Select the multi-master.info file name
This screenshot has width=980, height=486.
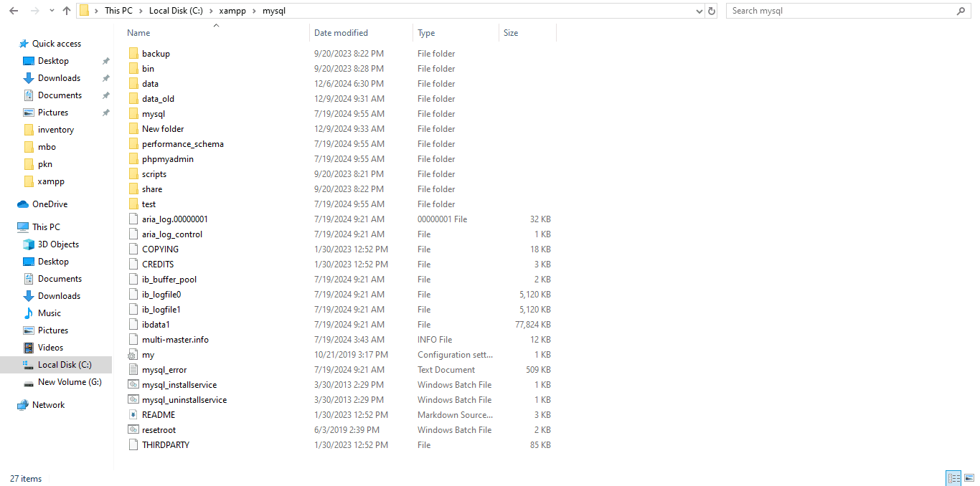point(175,340)
